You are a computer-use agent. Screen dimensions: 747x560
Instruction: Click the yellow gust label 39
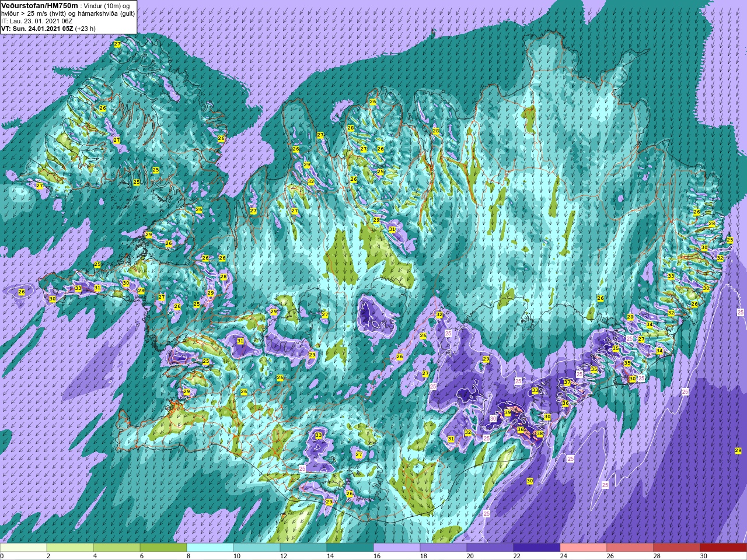(508, 412)
